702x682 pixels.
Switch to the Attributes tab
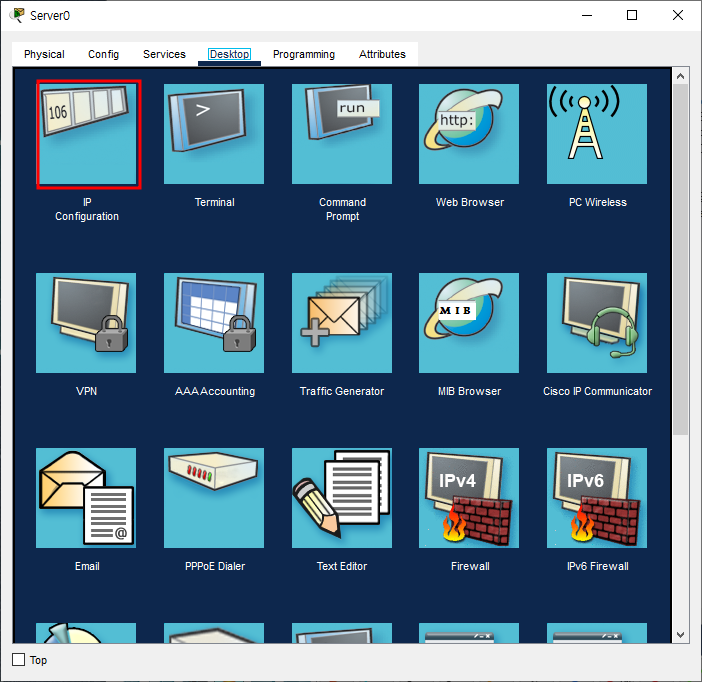(382, 54)
